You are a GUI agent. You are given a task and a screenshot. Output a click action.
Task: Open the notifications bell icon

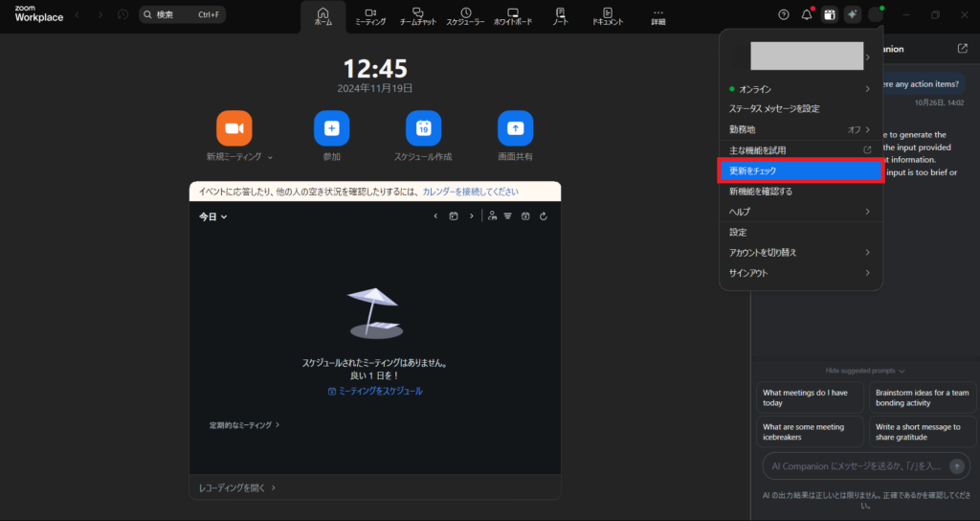coord(807,14)
